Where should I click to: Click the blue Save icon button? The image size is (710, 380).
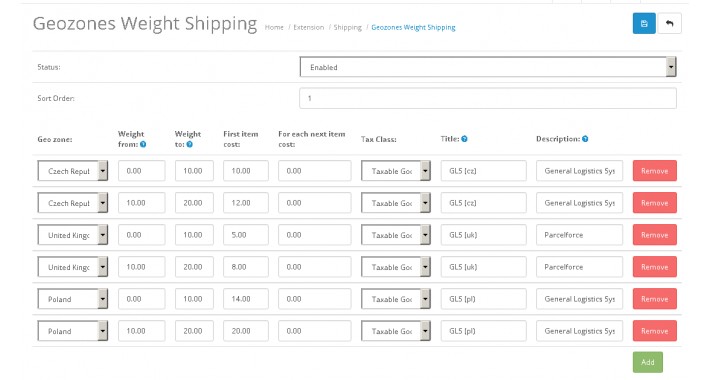click(644, 23)
